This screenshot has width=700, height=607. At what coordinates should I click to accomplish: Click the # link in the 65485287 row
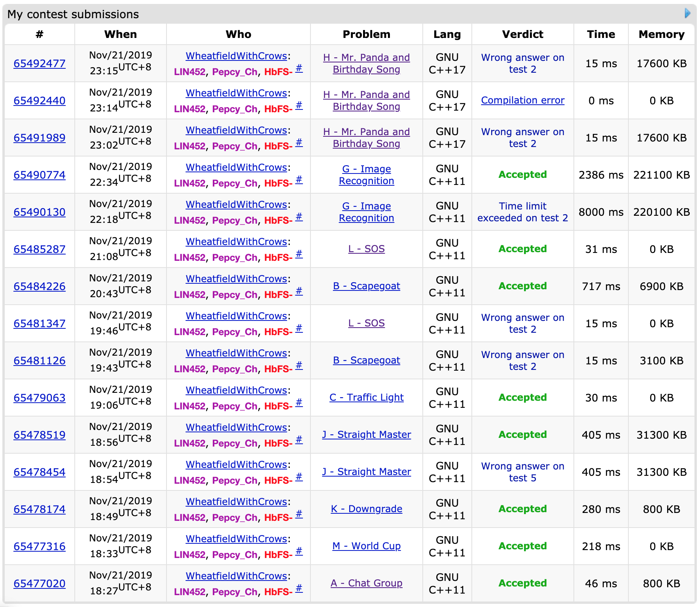(x=299, y=254)
